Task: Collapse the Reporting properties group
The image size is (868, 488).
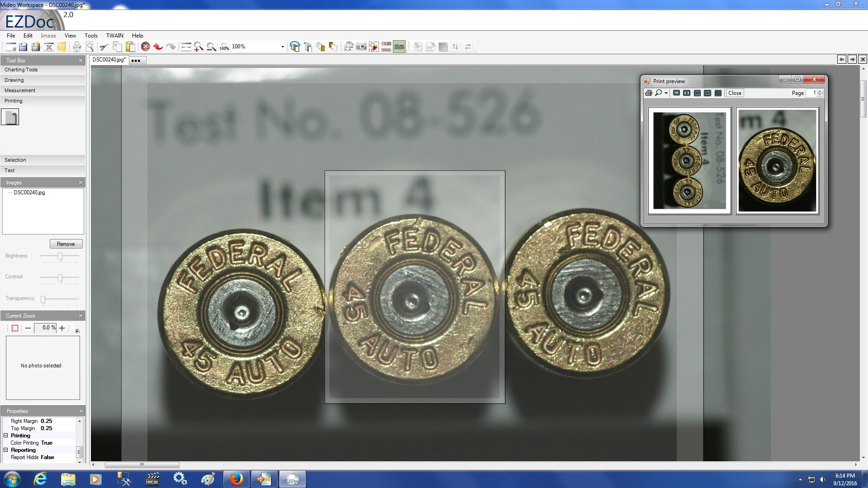Action: pos(6,450)
